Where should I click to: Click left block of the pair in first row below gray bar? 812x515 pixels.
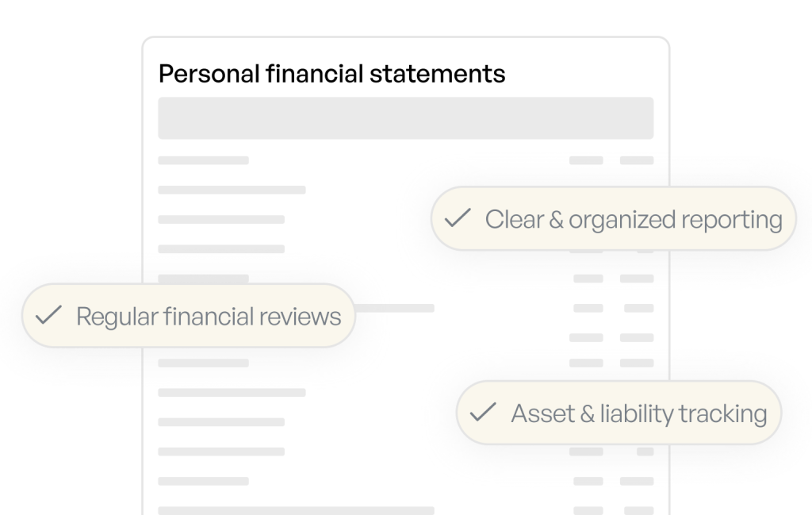tap(586, 160)
